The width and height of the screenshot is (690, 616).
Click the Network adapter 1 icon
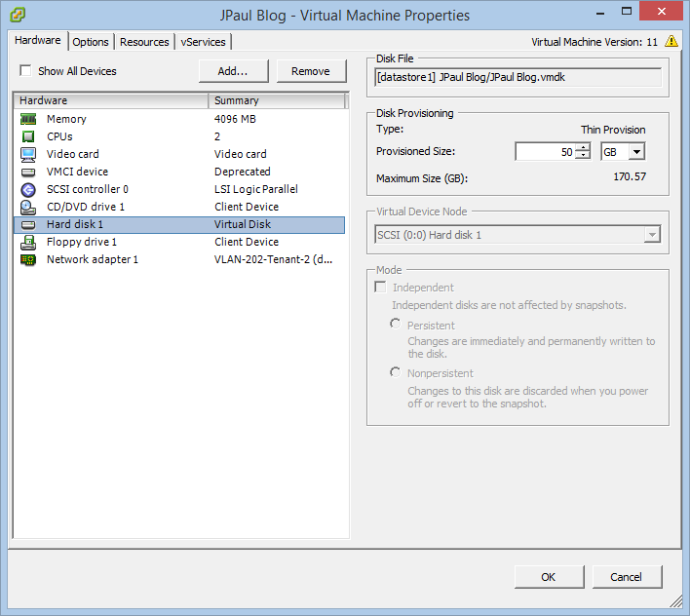click(28, 259)
